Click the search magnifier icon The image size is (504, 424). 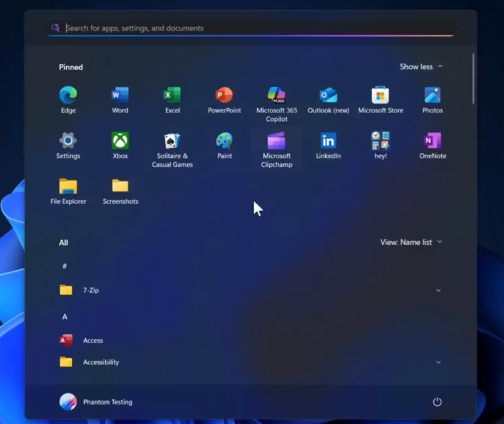pyautogui.click(x=55, y=28)
